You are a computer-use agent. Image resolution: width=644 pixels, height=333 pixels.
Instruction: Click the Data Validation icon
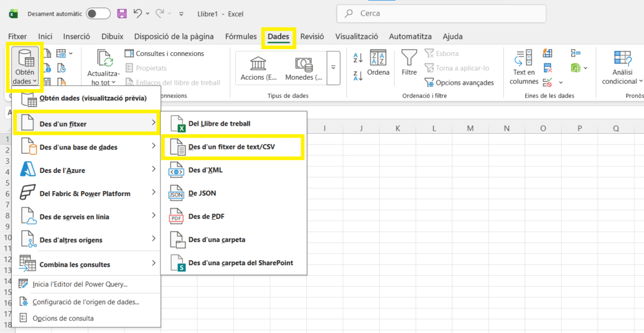coord(548,82)
